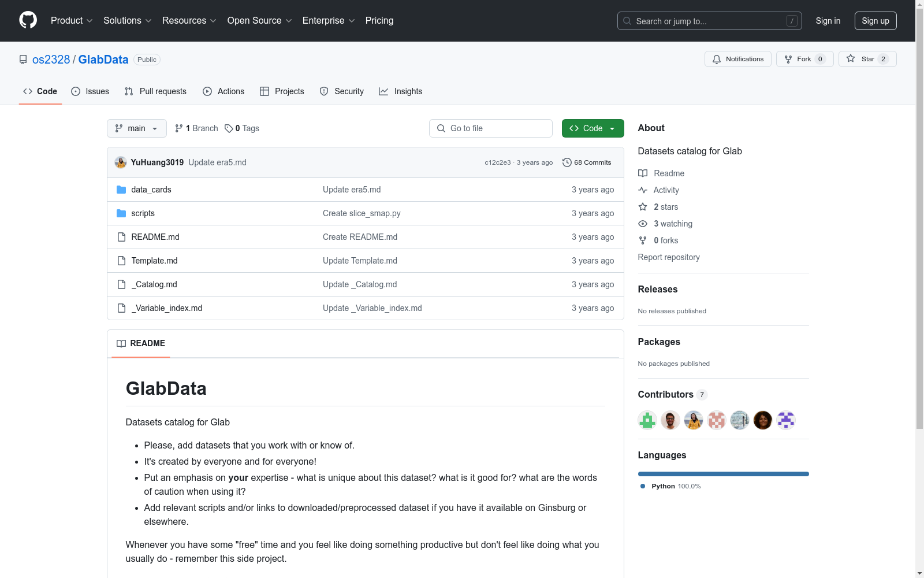Click the star icon in Star button
The height and width of the screenshot is (578, 924).
851,58
